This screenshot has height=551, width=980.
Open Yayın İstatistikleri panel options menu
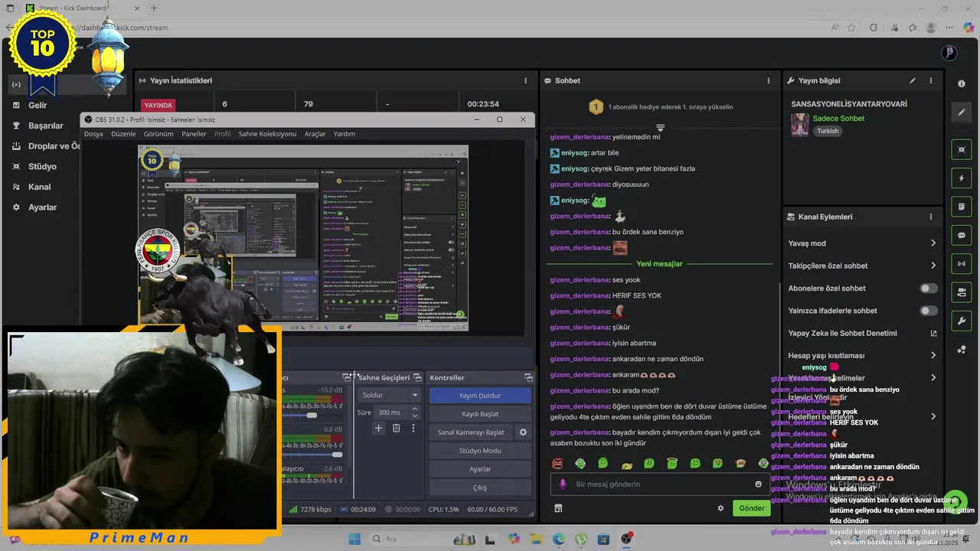(x=525, y=80)
